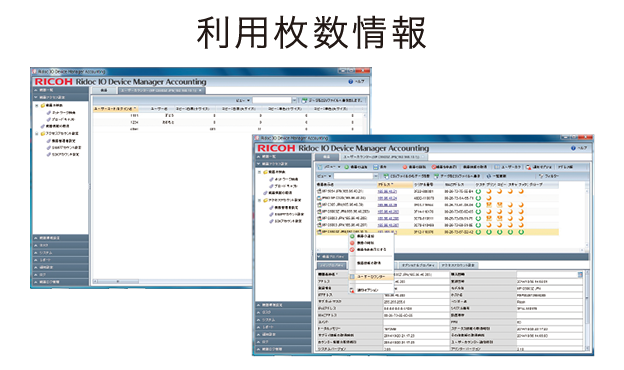Click view filter input in front window
This screenshot has height=370, width=624.
coord(353,176)
